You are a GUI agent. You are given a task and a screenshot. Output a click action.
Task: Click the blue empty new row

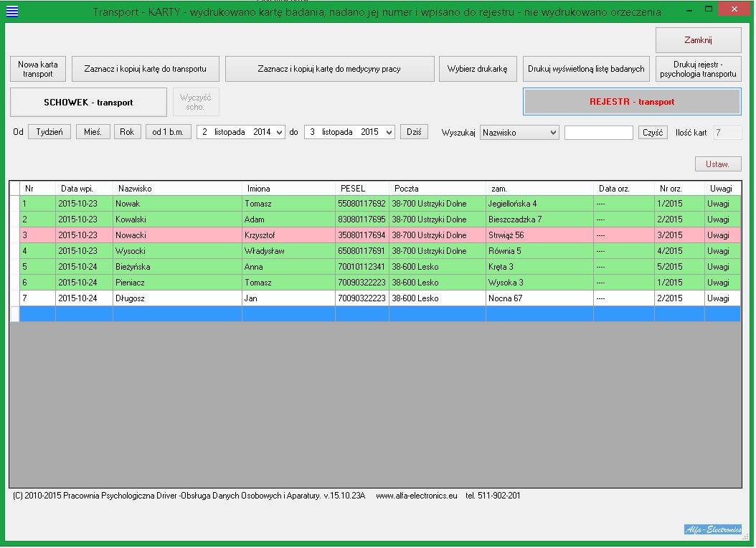tap(380, 313)
